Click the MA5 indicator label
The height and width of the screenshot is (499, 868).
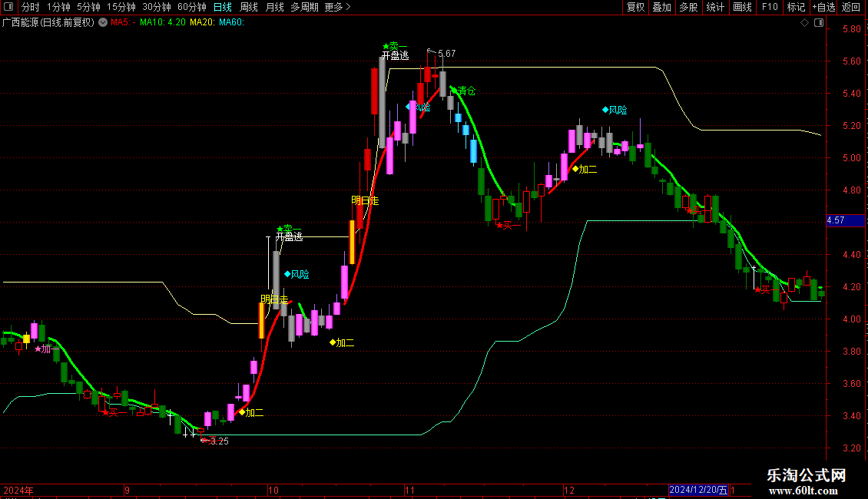tap(123, 23)
